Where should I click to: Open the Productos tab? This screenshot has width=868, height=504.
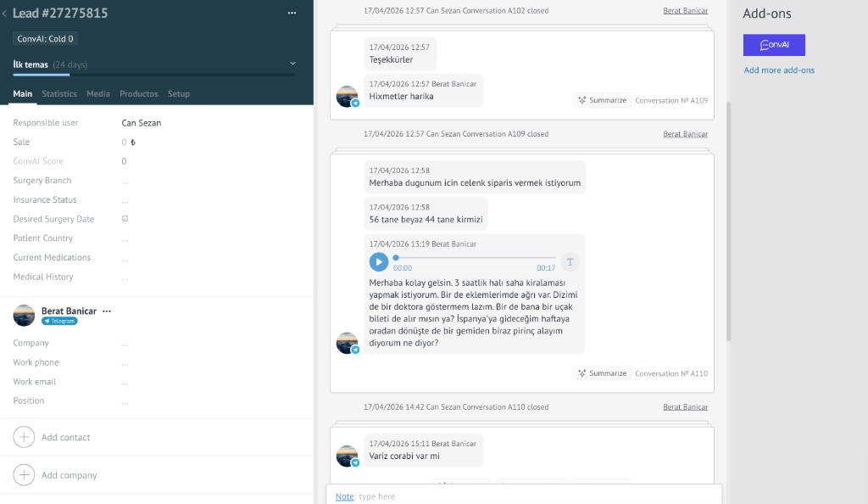pyautogui.click(x=138, y=93)
